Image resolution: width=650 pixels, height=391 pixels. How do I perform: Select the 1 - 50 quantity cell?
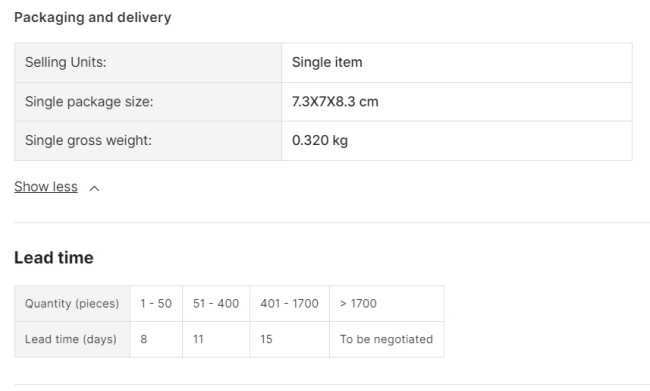(156, 304)
